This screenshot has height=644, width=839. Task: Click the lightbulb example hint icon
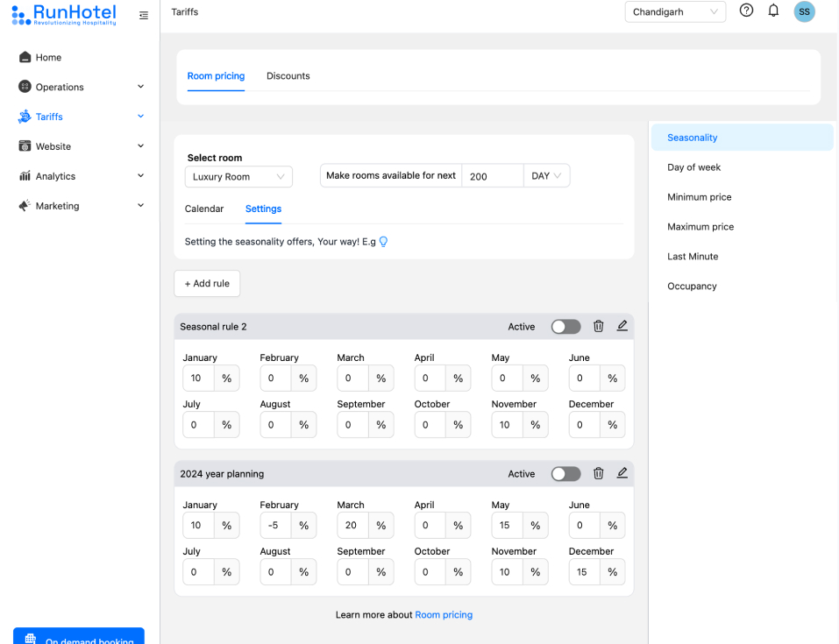pyautogui.click(x=383, y=242)
